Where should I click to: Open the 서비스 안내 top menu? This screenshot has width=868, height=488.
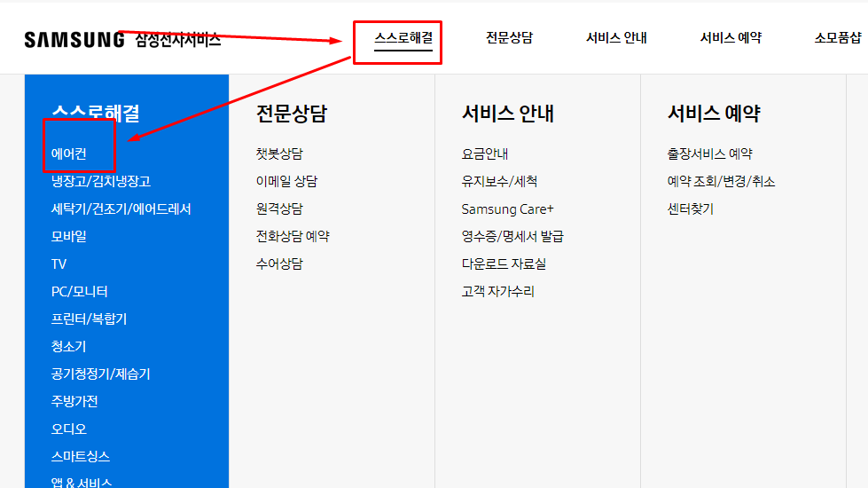tap(616, 38)
